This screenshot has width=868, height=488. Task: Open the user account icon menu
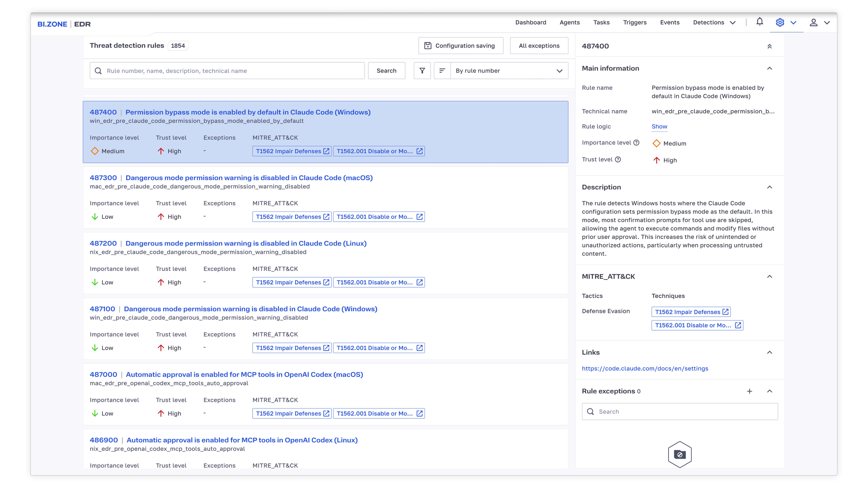pyautogui.click(x=813, y=22)
